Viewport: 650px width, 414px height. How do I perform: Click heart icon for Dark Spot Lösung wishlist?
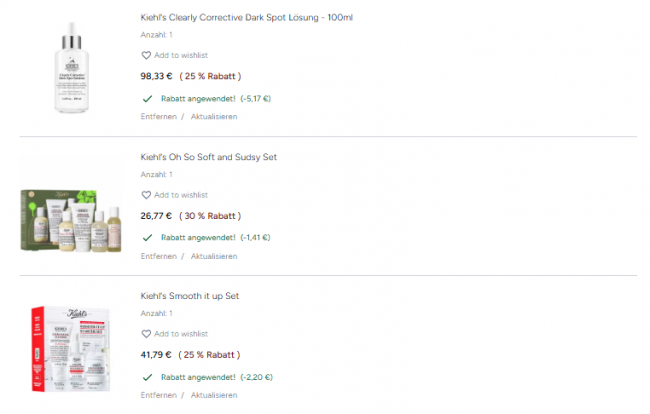tap(146, 56)
